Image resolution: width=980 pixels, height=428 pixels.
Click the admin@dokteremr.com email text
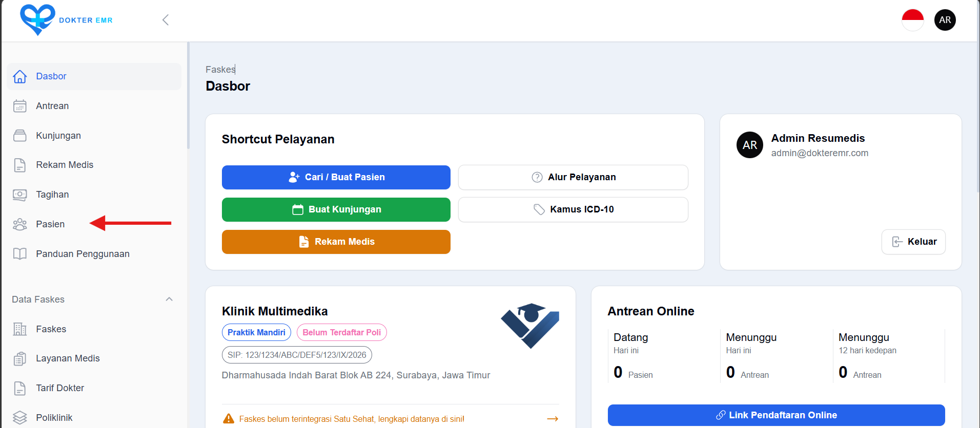pyautogui.click(x=820, y=153)
